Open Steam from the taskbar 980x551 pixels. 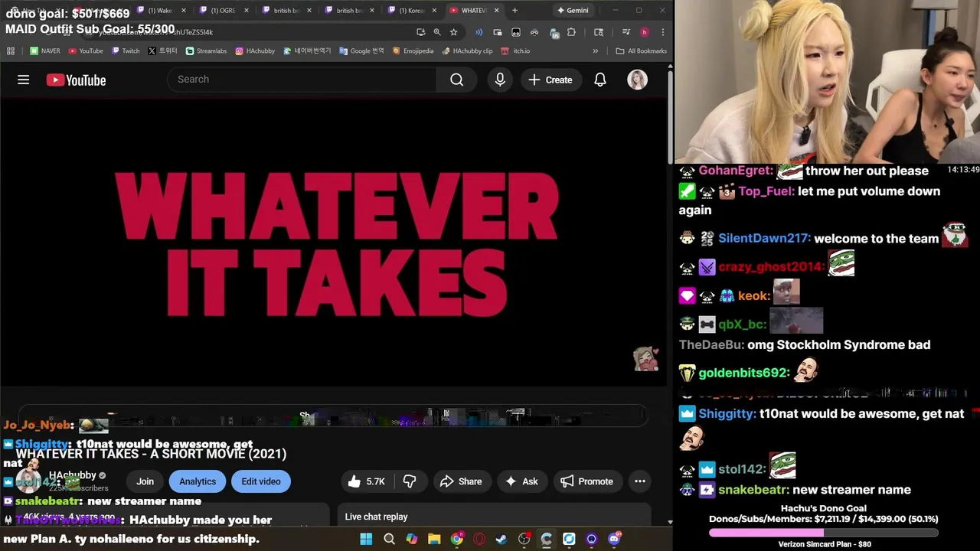(501, 539)
